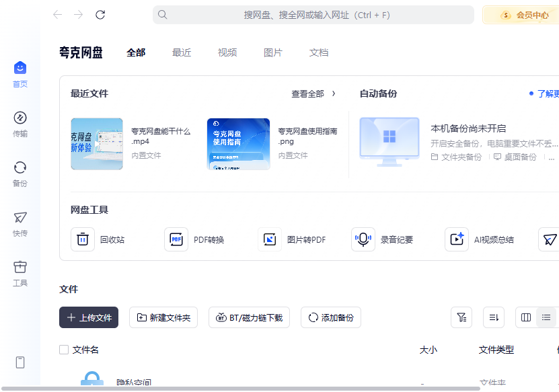Viewport: 559px width, 392px height.
Task: Click the 夸克网盘使用指南 .png file name
Action: tap(307, 136)
